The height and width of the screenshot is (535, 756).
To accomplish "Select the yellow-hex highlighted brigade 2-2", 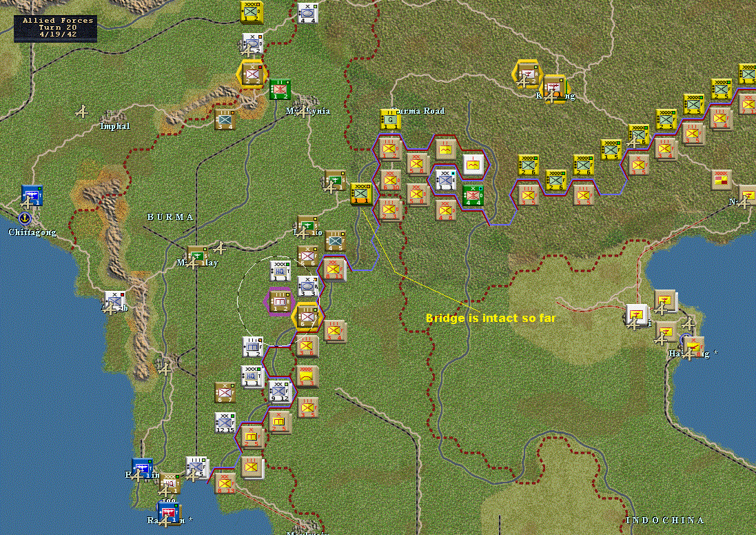I will 252,74.
